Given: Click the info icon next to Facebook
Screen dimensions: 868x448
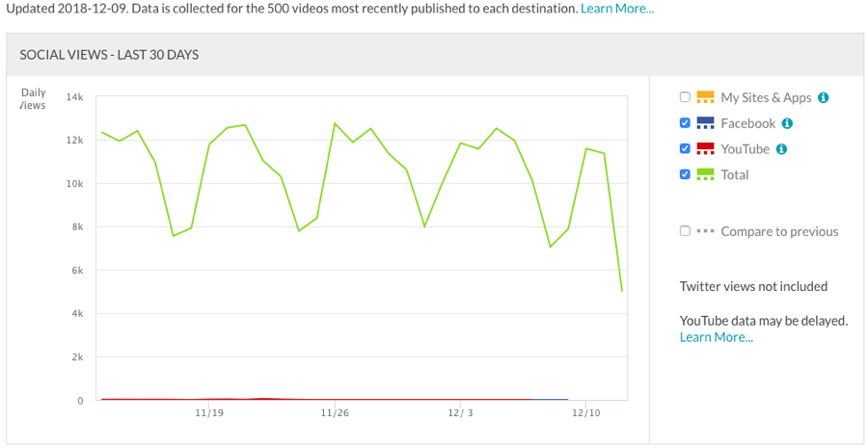Looking at the screenshot, I should click(787, 123).
